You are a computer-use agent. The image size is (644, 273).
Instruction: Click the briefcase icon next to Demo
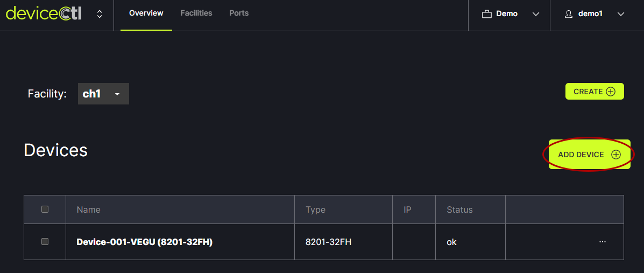coord(487,14)
